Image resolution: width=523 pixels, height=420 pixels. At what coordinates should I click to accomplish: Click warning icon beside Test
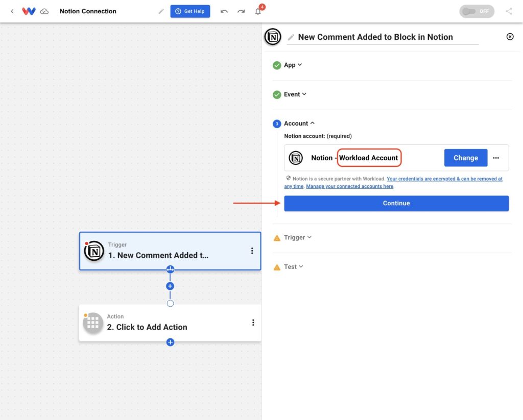(277, 267)
